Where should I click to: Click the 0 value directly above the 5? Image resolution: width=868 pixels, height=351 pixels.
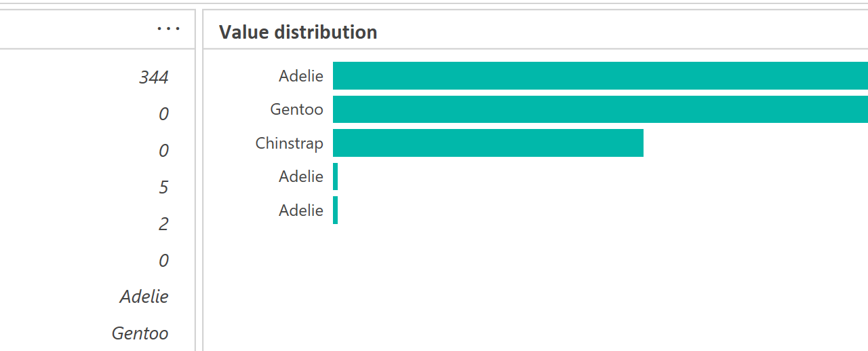click(163, 151)
